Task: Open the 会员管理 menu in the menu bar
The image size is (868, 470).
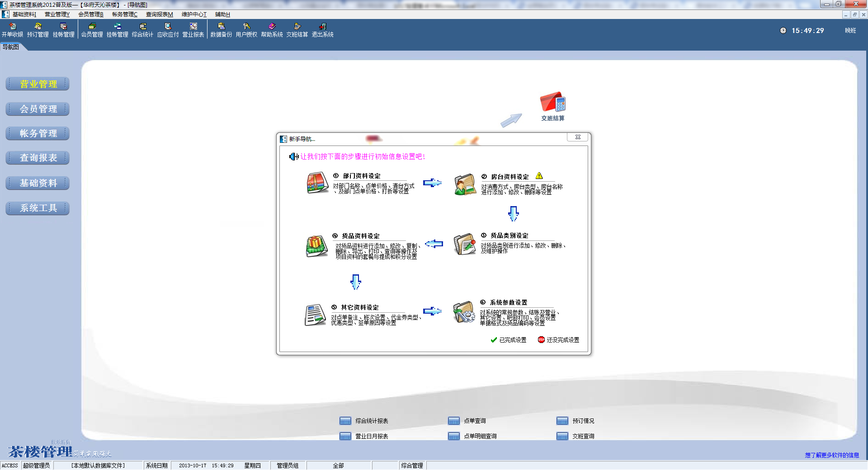Action: (x=91, y=14)
